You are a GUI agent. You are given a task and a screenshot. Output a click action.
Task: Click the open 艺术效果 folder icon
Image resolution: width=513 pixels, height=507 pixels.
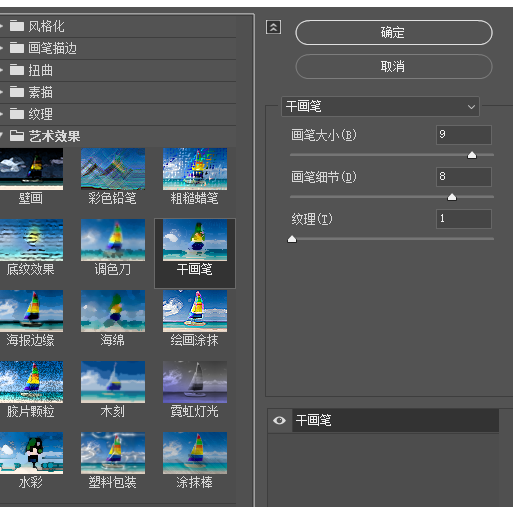click(x=17, y=136)
